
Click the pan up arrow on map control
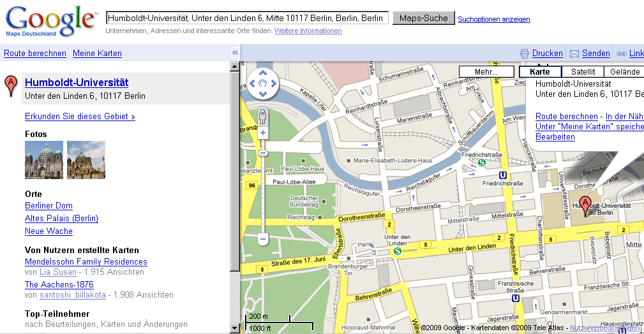tap(263, 73)
